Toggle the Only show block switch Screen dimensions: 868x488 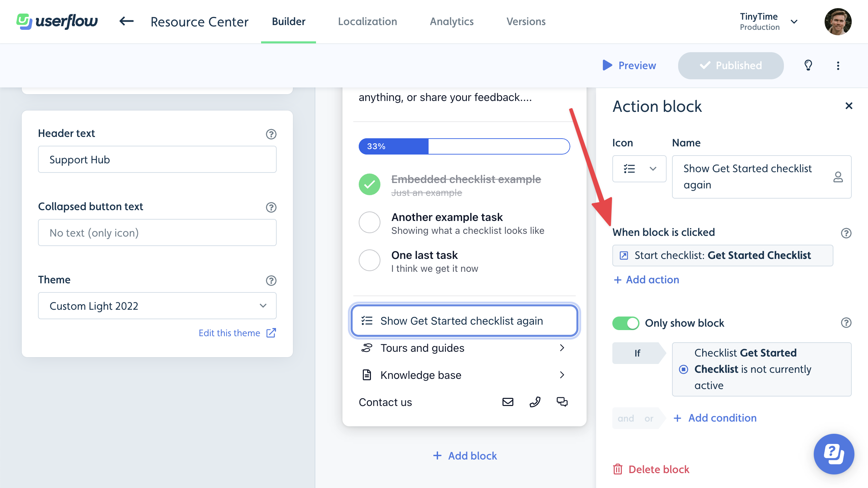click(626, 323)
